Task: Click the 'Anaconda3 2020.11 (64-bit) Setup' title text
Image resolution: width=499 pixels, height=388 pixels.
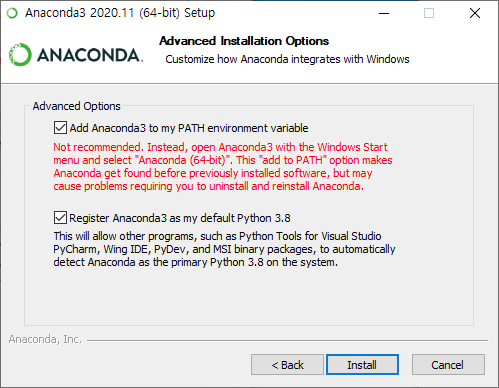Action: [x=120, y=13]
